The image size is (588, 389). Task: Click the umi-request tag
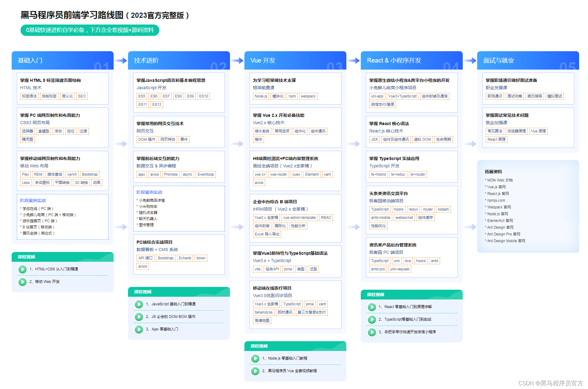pos(400,269)
